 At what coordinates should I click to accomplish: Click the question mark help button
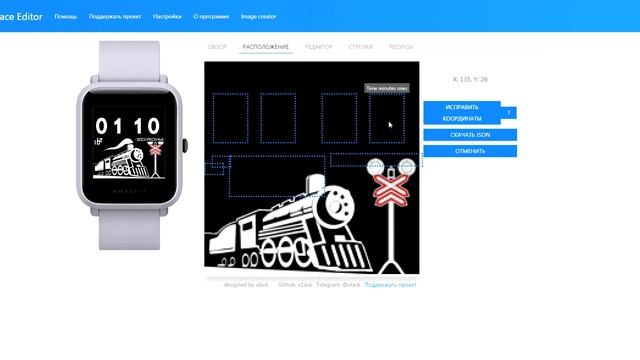pos(509,113)
